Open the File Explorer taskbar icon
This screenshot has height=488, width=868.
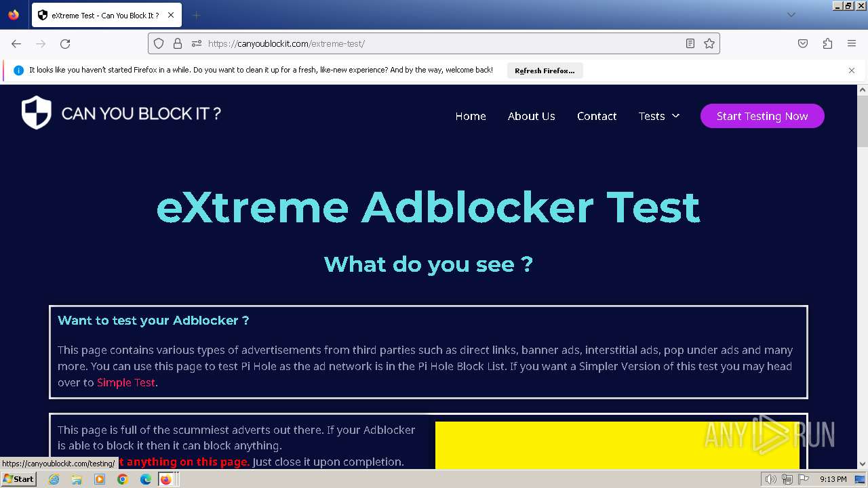(x=77, y=479)
